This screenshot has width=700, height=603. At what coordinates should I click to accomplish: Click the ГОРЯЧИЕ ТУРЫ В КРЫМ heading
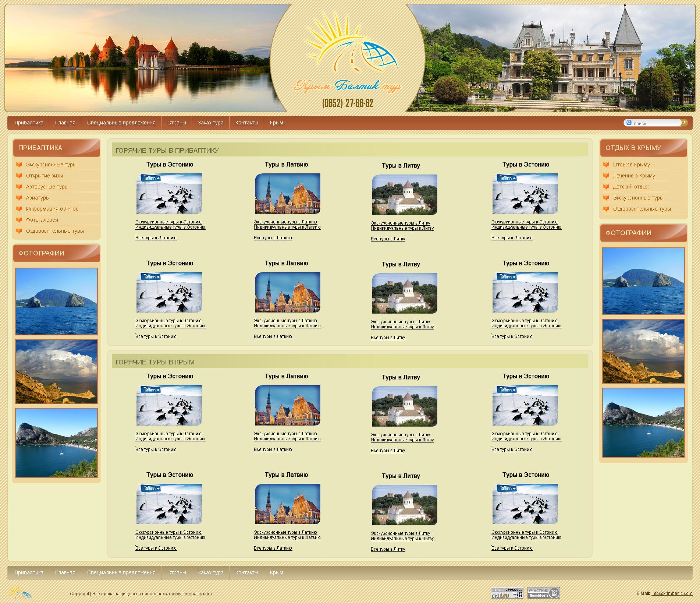(155, 362)
